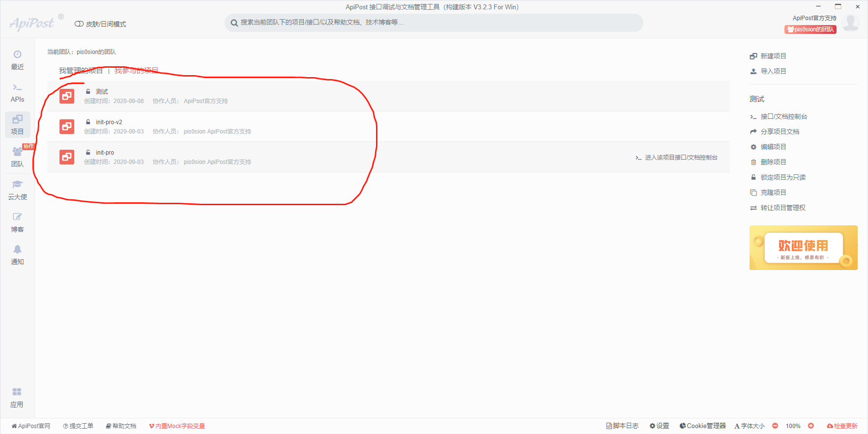Image resolution: width=868 pixels, height=434 pixels.
Task: Open ApiPost官网 link in status bar
Action: [x=31, y=426]
